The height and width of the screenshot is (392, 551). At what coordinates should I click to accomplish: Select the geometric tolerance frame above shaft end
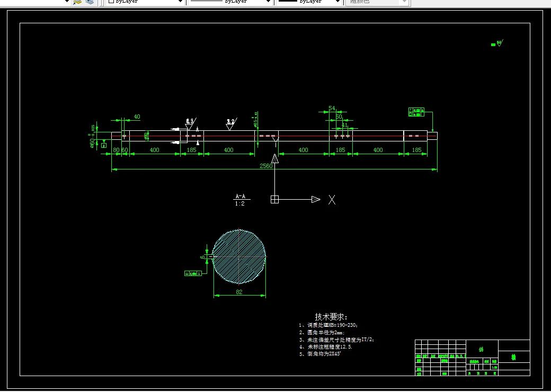416,112
